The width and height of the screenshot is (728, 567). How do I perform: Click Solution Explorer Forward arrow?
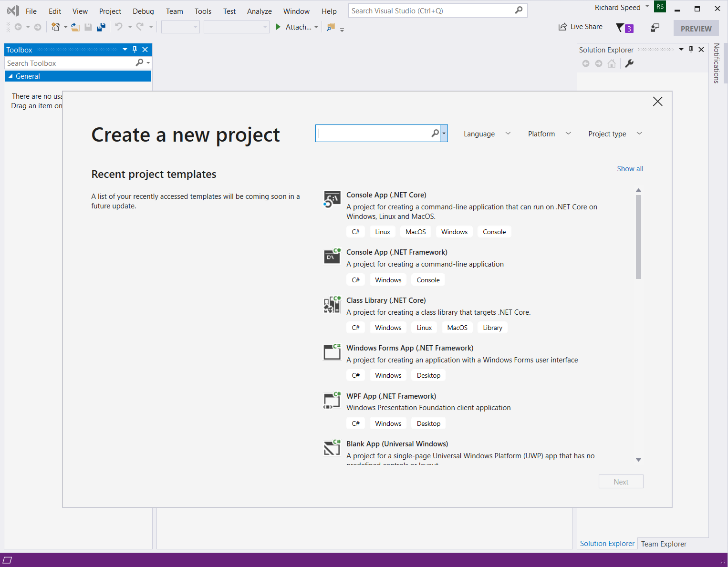(x=599, y=63)
